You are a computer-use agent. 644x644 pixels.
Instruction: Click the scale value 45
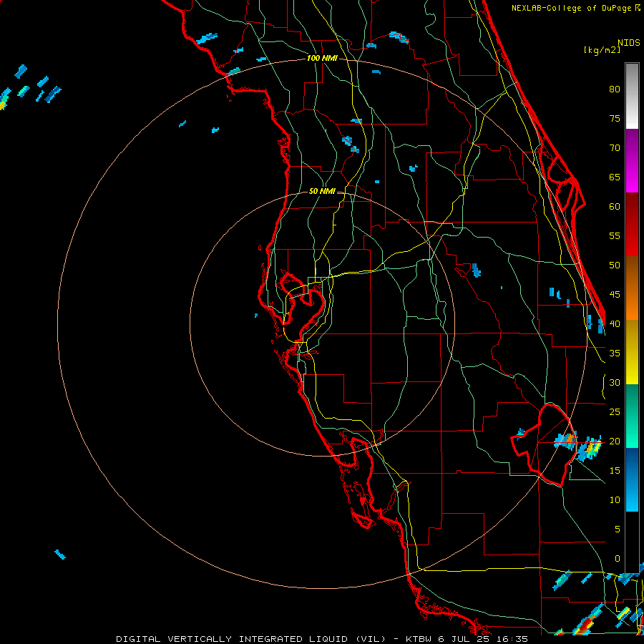coord(615,295)
